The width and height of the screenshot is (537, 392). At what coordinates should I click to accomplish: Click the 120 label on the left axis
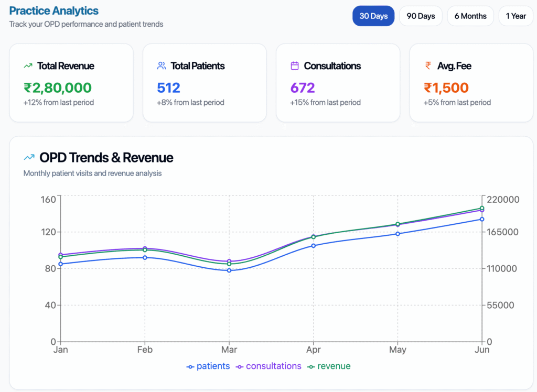click(48, 232)
